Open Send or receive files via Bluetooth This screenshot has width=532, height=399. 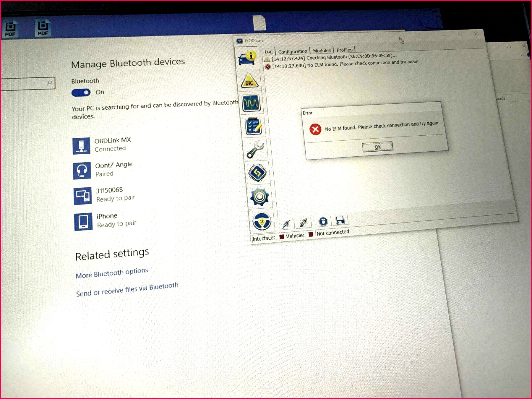coord(127,290)
